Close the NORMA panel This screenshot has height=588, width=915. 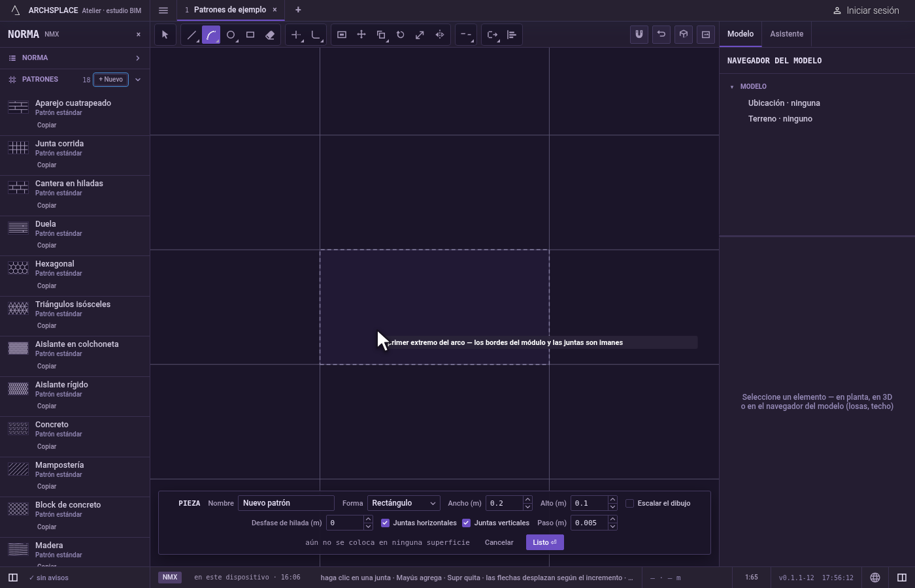139,34
